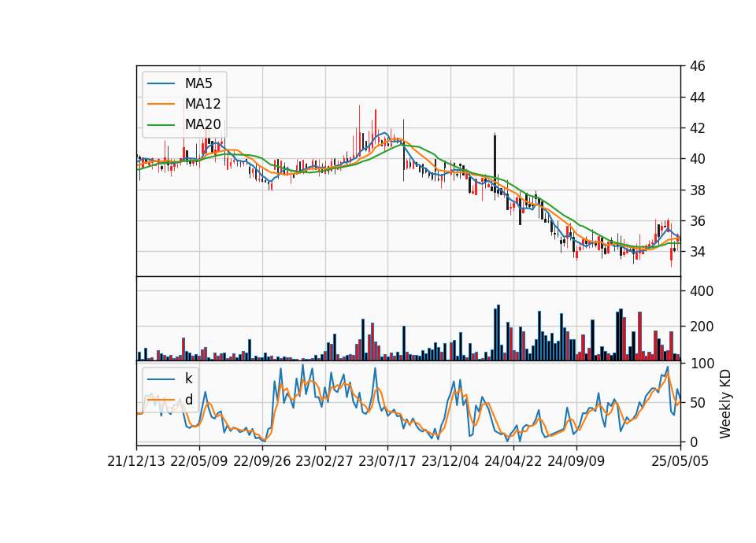This screenshot has height=543, width=756.
Task: Click the 23/12/04 date tick label
Action: pyautogui.click(x=450, y=461)
